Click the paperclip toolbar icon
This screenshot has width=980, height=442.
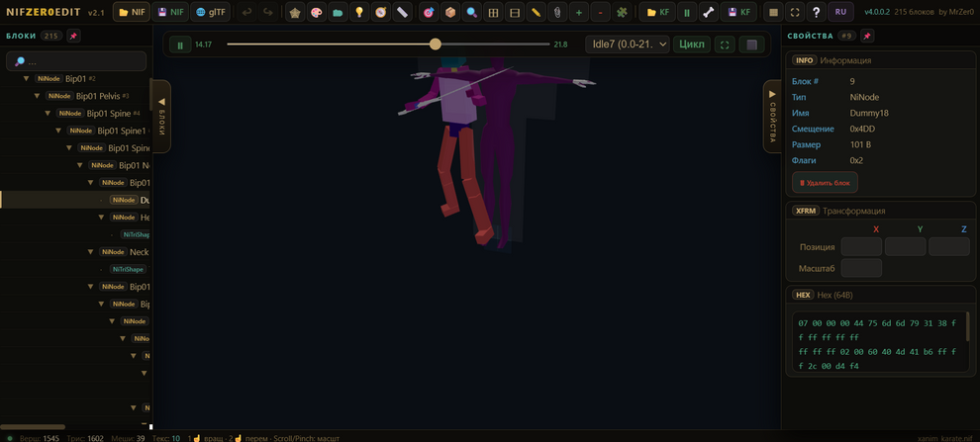(x=556, y=12)
